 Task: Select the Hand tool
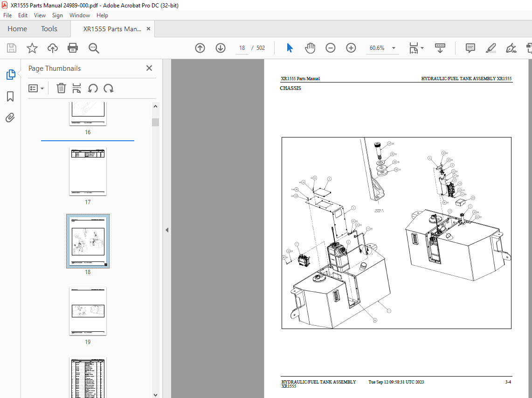[310, 48]
